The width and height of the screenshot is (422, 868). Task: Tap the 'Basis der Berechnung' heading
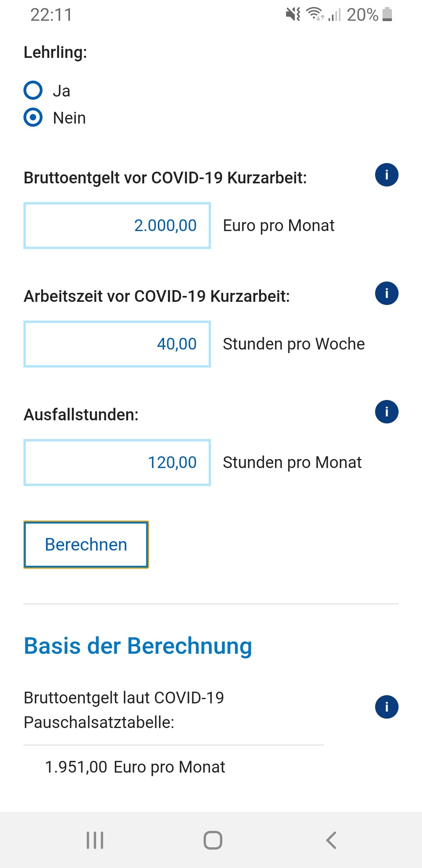click(138, 646)
